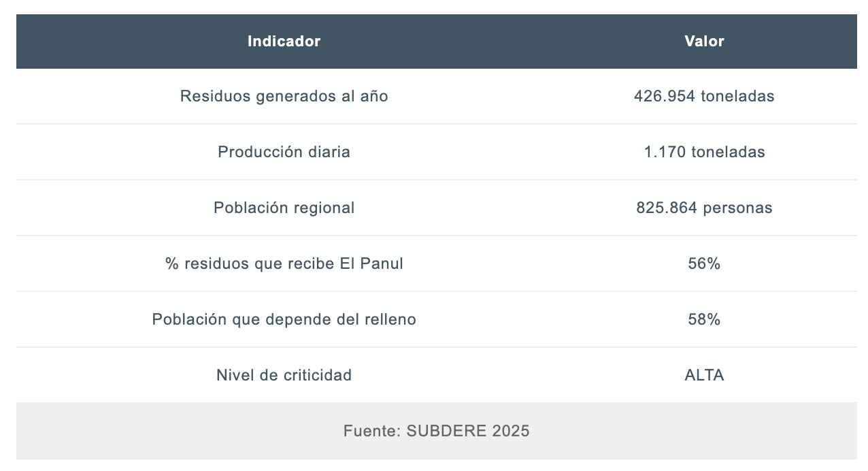Click the year 2025 in the footer
Image resolution: width=868 pixels, height=471 pixels.
(510, 431)
